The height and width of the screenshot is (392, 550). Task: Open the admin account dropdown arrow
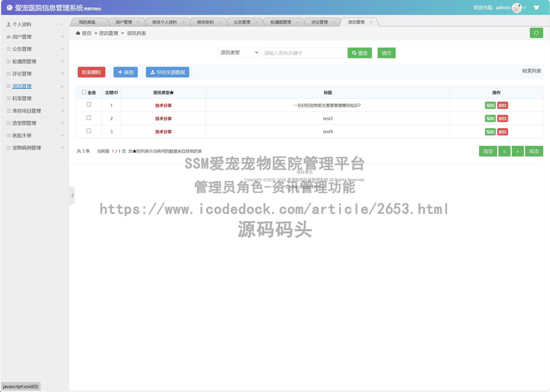pos(524,7)
